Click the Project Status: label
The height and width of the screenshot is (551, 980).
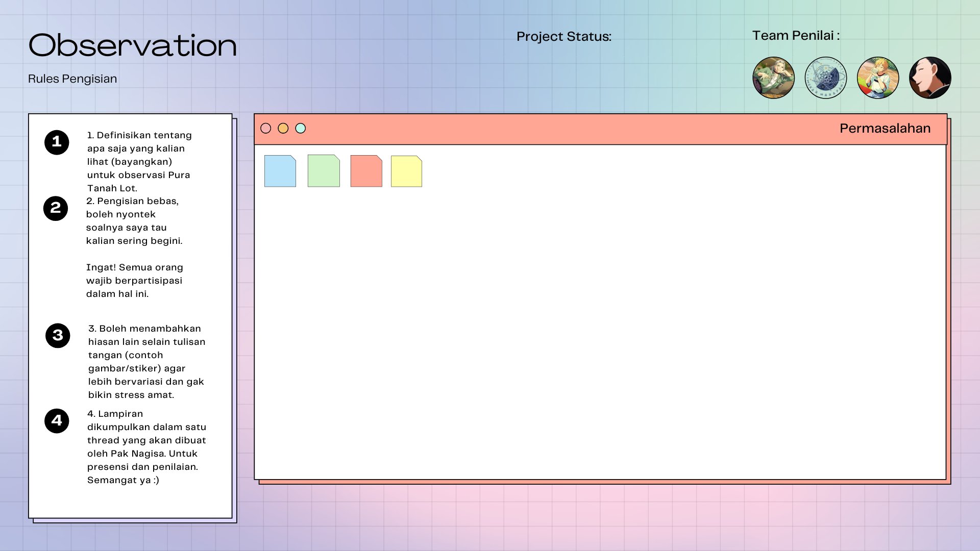(x=564, y=37)
